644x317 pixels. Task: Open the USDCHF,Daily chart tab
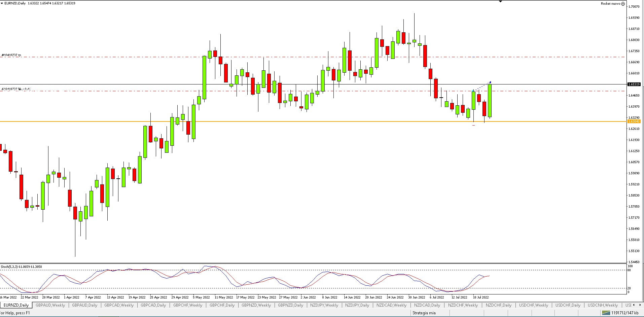pos(568,305)
